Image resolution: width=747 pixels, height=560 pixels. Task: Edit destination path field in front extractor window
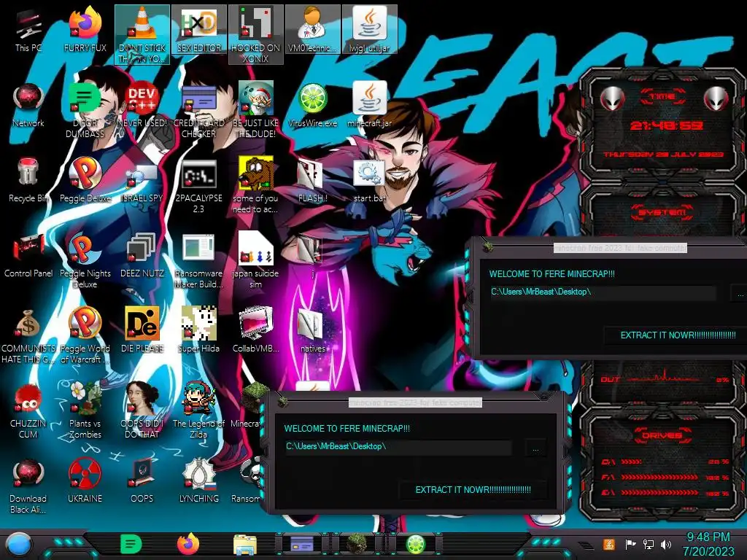[398, 447]
